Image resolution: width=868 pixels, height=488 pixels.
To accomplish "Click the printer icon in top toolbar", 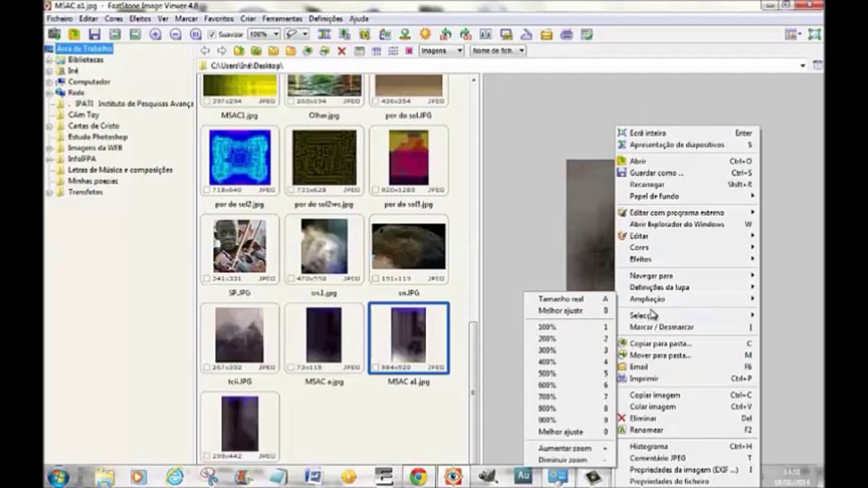I will point(567,35).
